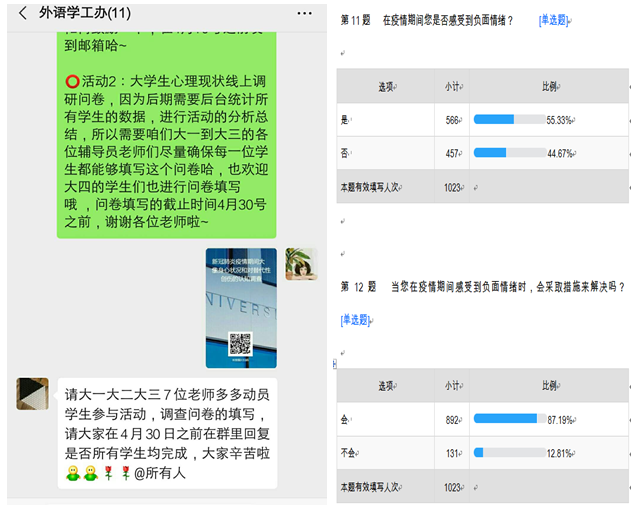Click the chat title 外语学工办(11)
638x509 pixels.
coord(84,14)
